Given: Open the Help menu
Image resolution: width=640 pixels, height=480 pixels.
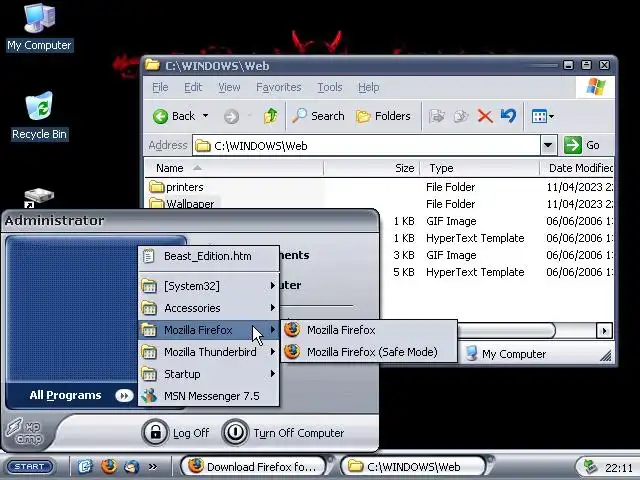Looking at the screenshot, I should click(x=369, y=87).
